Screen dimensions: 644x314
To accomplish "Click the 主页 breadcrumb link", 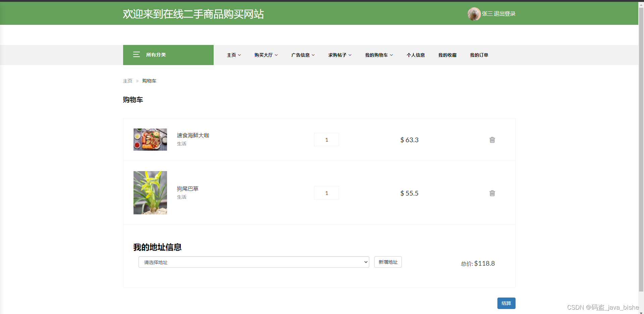I will point(127,81).
